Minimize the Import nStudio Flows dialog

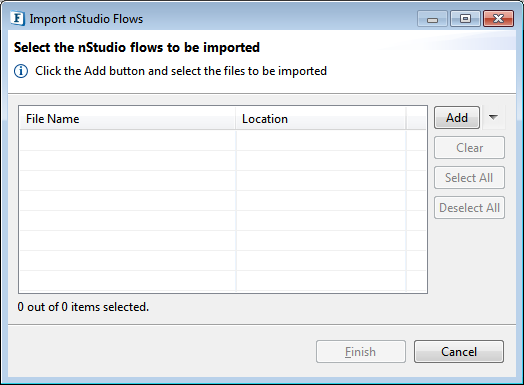pyautogui.click(x=432, y=19)
